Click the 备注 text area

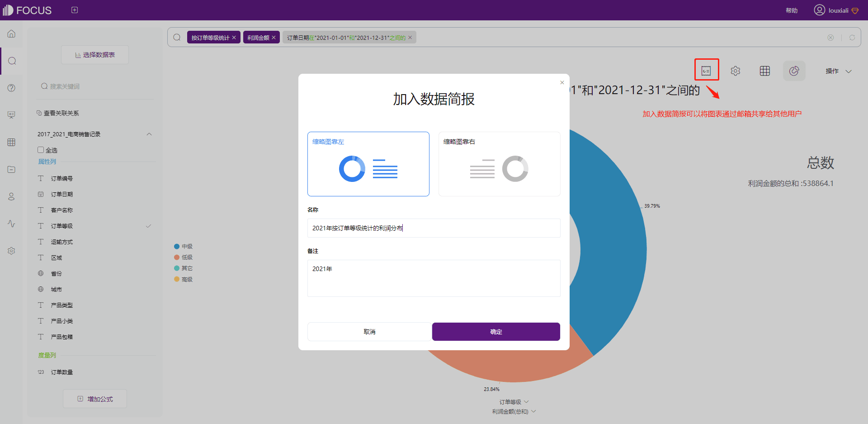(434, 278)
